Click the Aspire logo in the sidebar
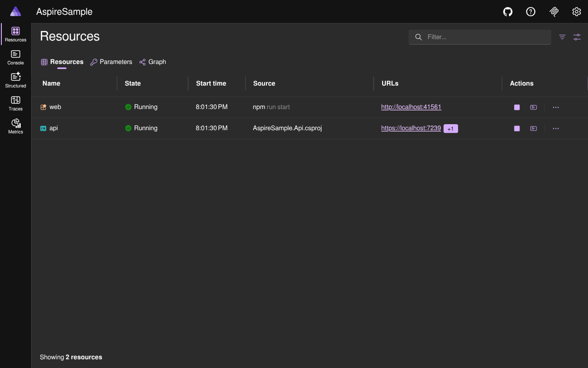 pos(15,11)
